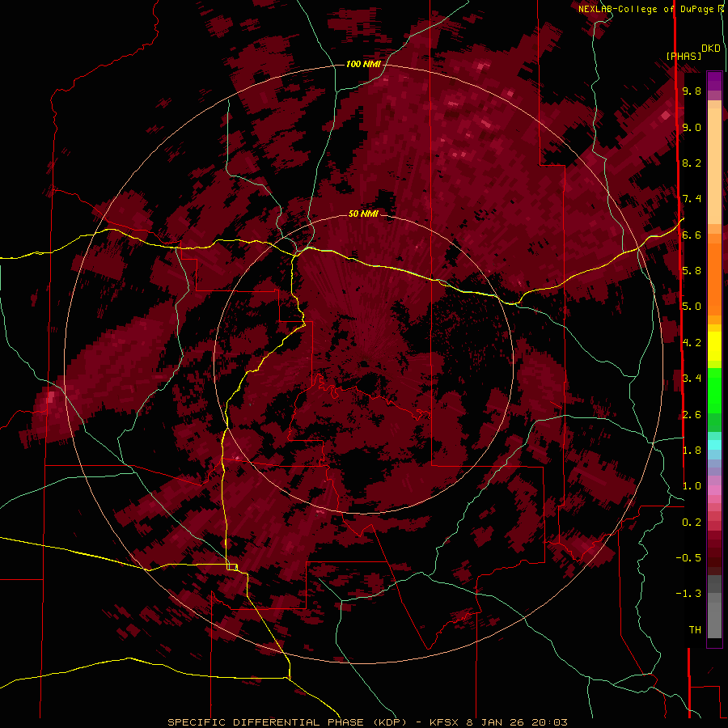This screenshot has height=728, width=728.
Task: Click the yellow segment of the color bar
Action: 714,346
